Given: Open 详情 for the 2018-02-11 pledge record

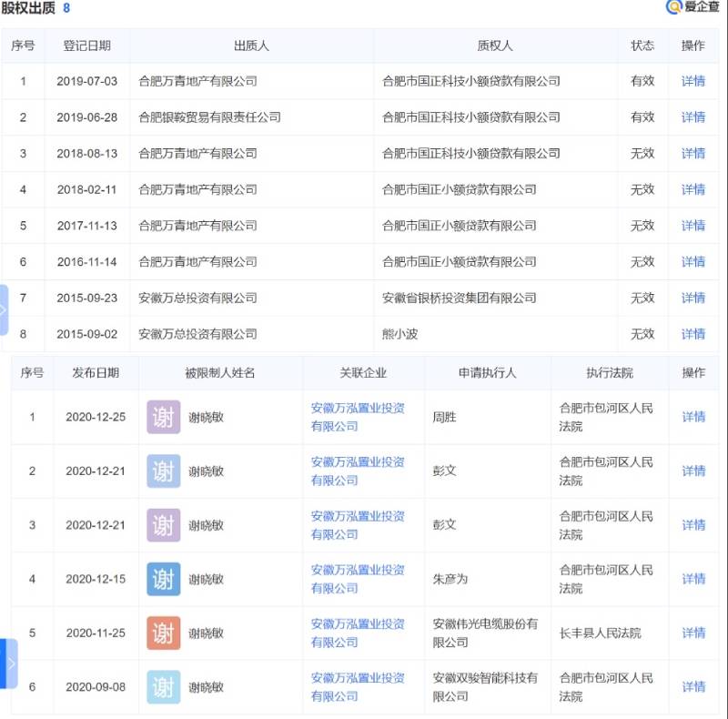Looking at the screenshot, I should pyautogui.click(x=694, y=189).
